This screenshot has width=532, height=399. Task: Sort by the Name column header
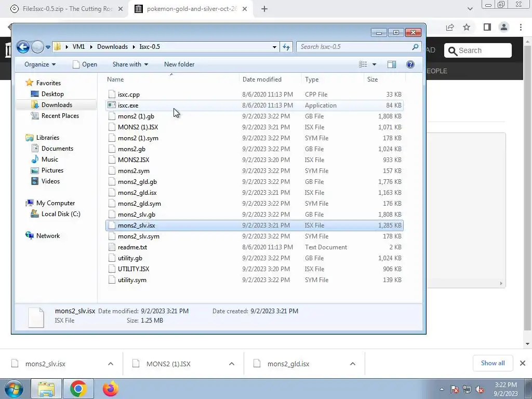171,79
